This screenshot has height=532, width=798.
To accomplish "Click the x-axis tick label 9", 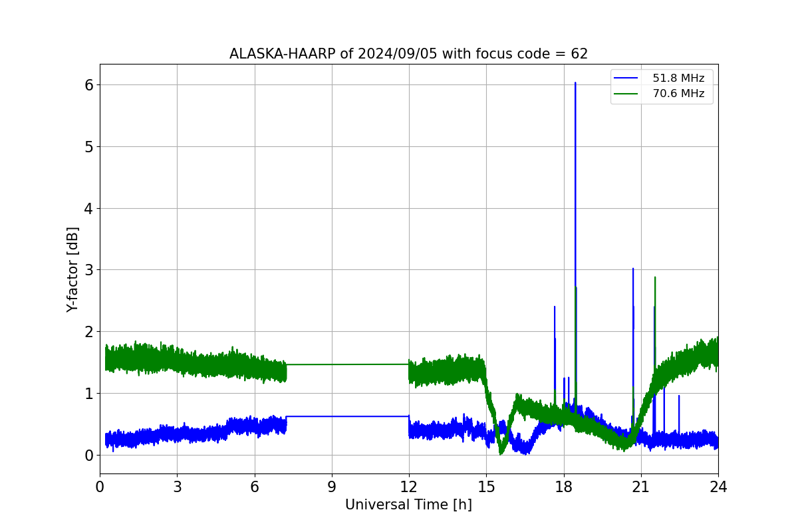I will pos(332,487).
